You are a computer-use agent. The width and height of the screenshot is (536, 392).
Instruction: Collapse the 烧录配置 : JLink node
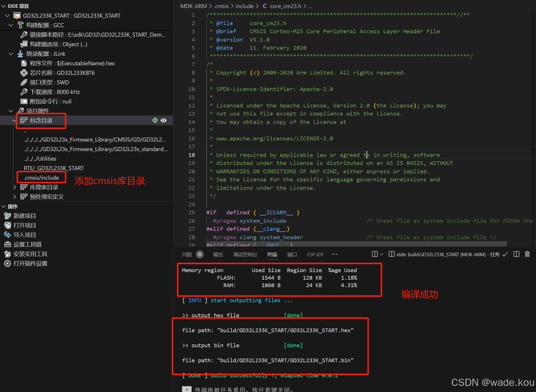11,54
